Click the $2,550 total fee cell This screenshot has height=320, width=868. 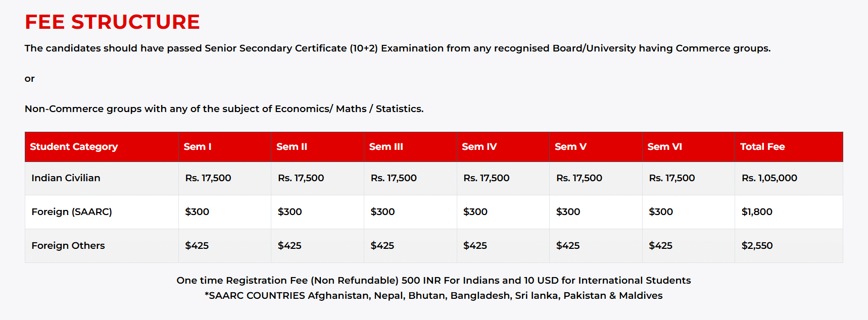point(757,246)
